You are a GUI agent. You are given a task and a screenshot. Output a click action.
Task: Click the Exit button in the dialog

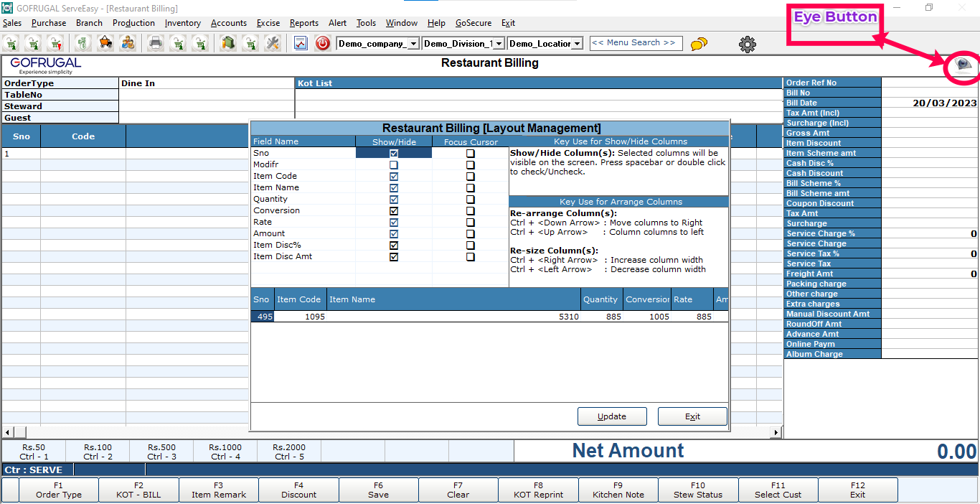pos(692,416)
